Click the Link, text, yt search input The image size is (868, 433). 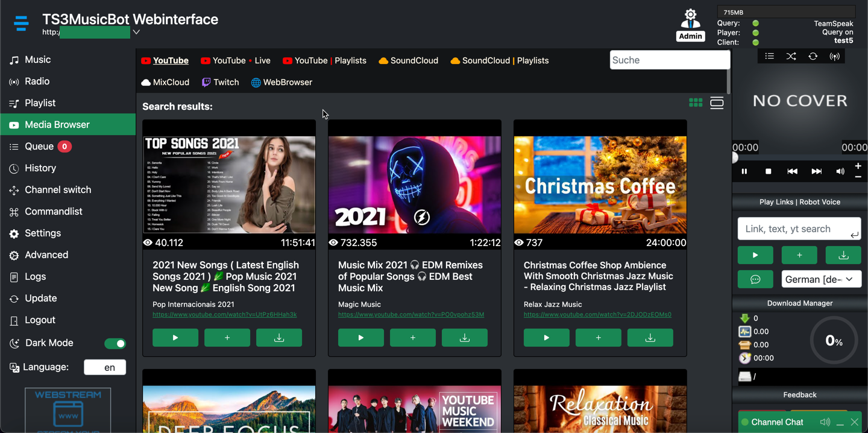(799, 229)
